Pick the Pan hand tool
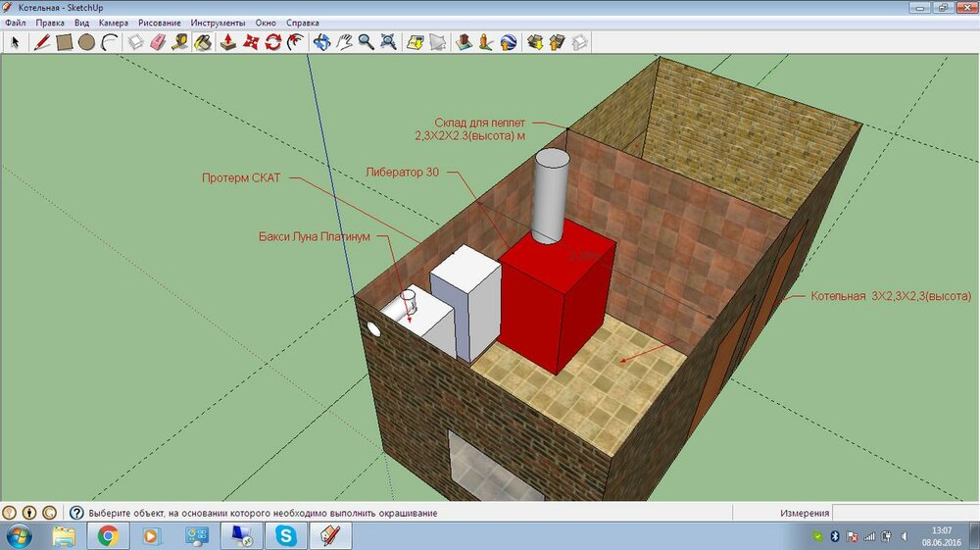This screenshot has width=980, height=550. point(344,42)
